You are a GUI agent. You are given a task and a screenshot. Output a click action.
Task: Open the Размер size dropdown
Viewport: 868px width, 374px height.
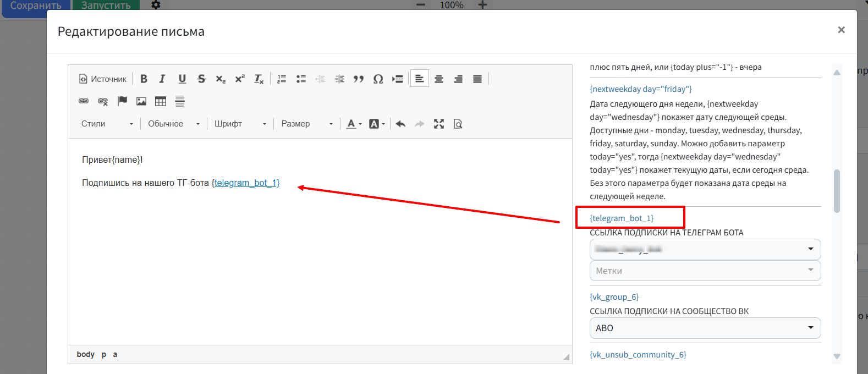point(307,124)
